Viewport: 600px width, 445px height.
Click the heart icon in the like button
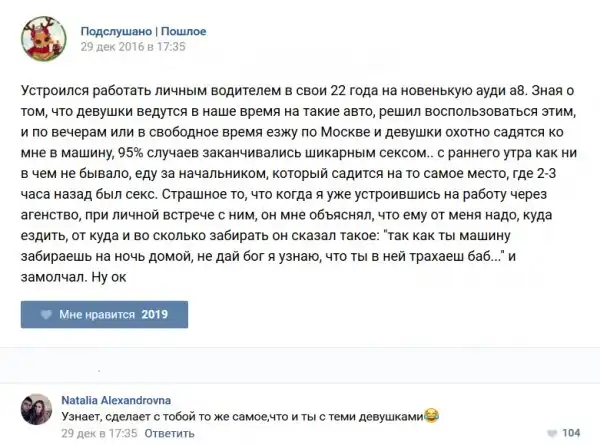45,314
